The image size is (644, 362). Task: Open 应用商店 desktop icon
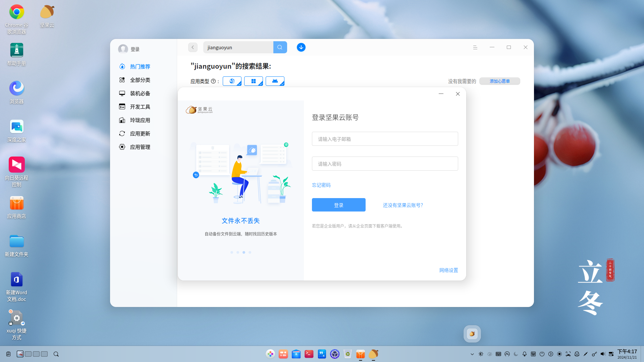coord(16,207)
